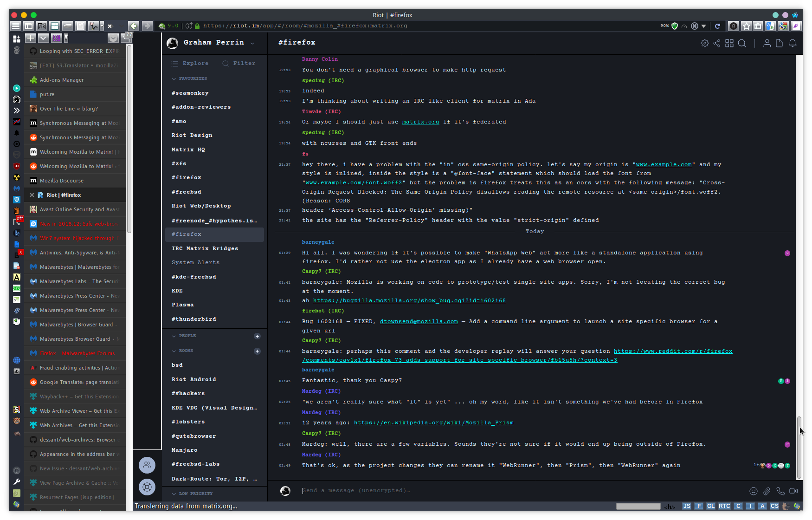Click the bookmark star icon
Screen dimensions: 812x520
[x=746, y=26]
